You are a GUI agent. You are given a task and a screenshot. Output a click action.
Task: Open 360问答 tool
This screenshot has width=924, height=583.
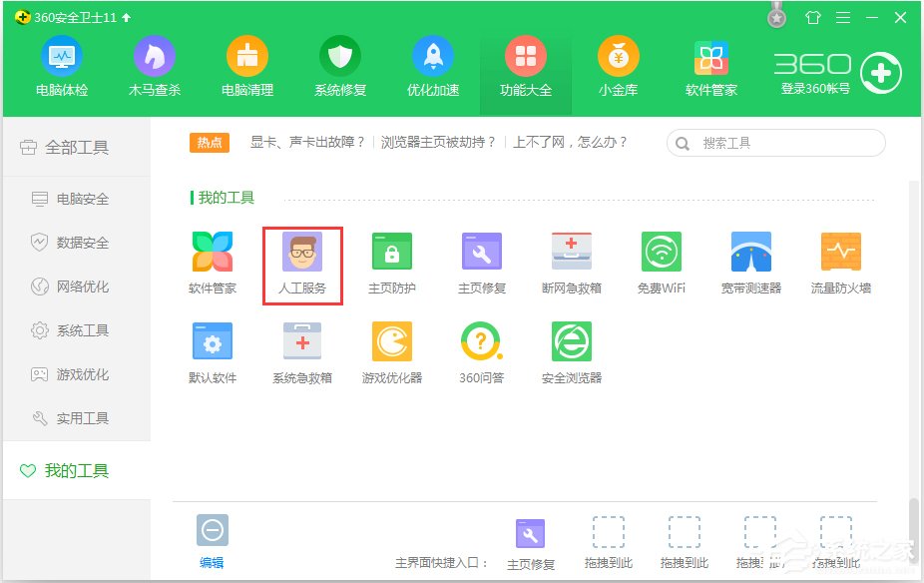pos(482,349)
